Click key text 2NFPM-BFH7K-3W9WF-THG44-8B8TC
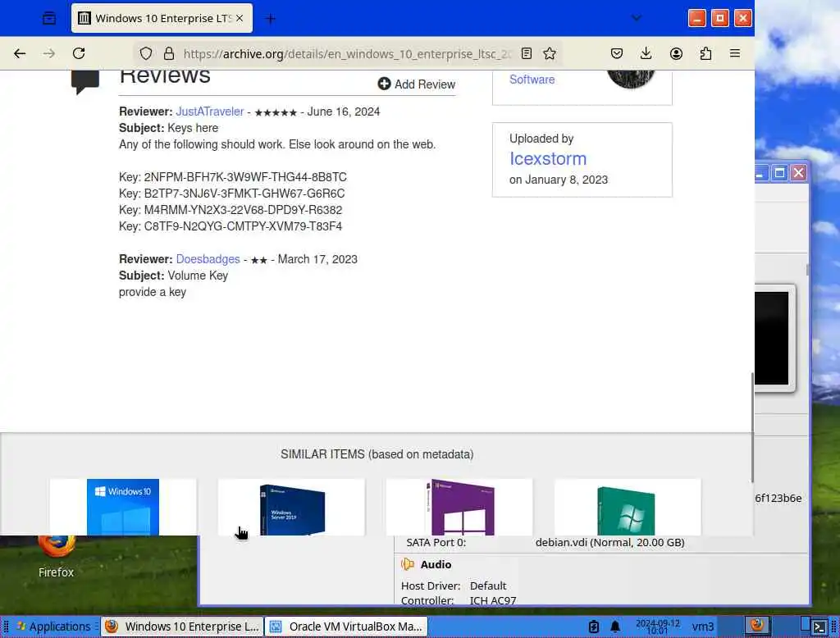840x638 pixels. coord(245,177)
